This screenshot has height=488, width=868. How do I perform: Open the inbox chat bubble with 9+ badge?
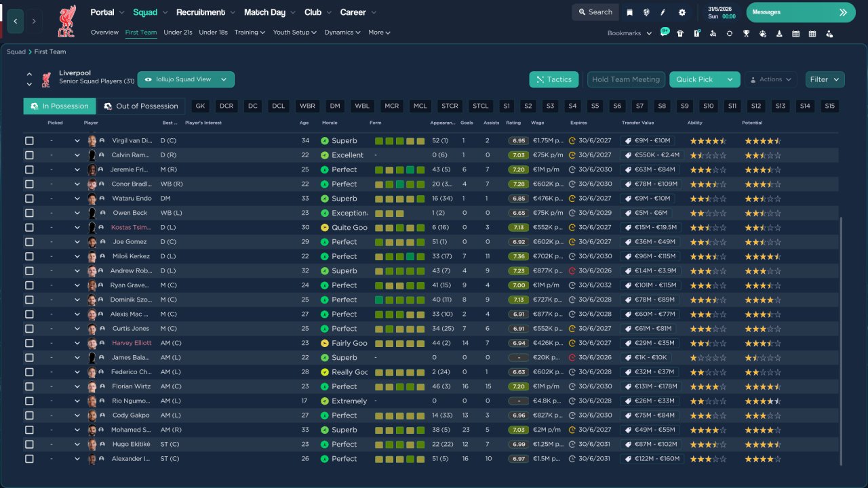click(x=664, y=33)
